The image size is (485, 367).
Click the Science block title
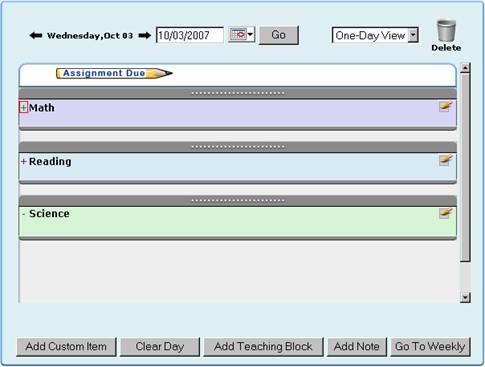point(49,214)
